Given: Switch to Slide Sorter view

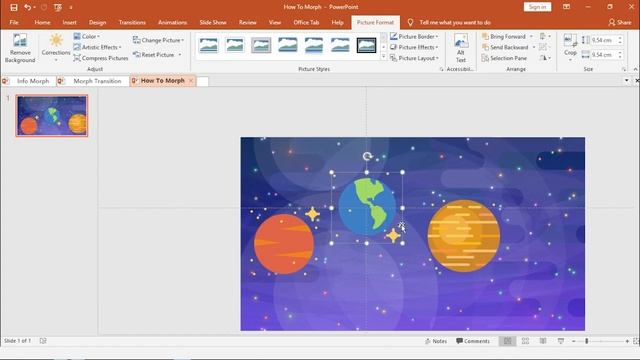Looking at the screenshot, I should pyautogui.click(x=525, y=341).
